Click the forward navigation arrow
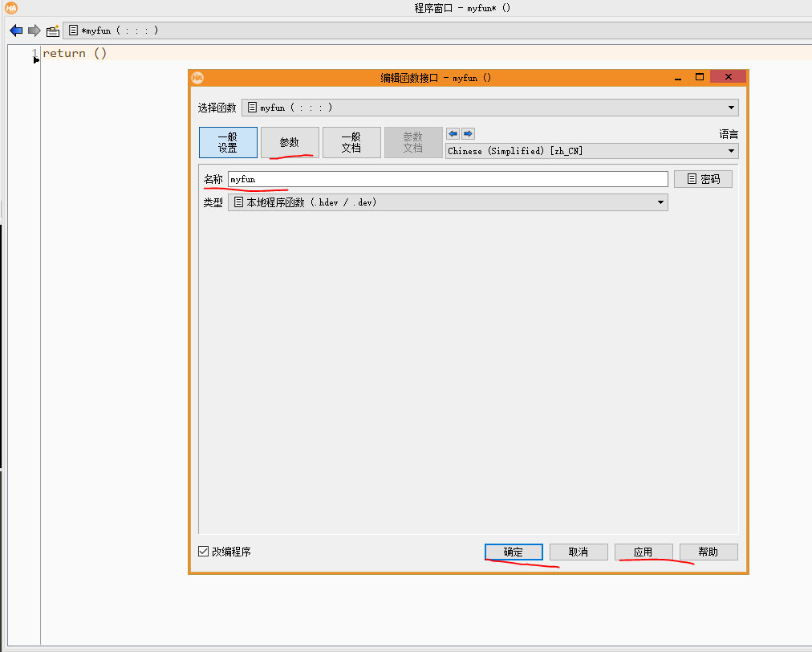 pos(32,31)
